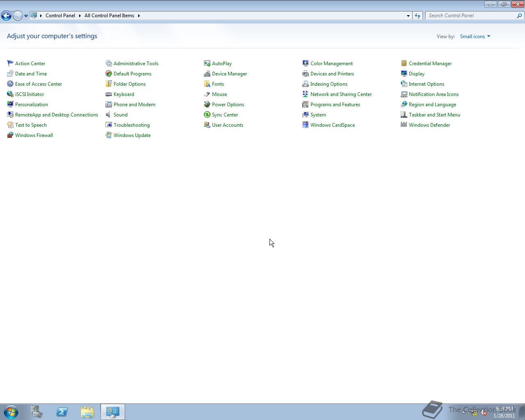Click the volume tray icon
This screenshot has width=525, height=420.
pyautogui.click(x=484, y=413)
